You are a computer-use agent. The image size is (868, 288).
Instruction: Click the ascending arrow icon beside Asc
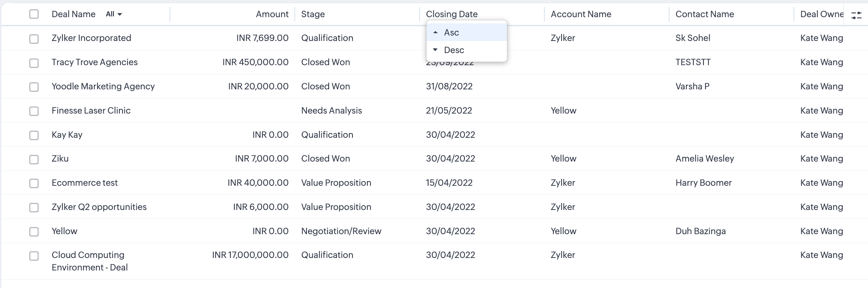click(x=436, y=32)
